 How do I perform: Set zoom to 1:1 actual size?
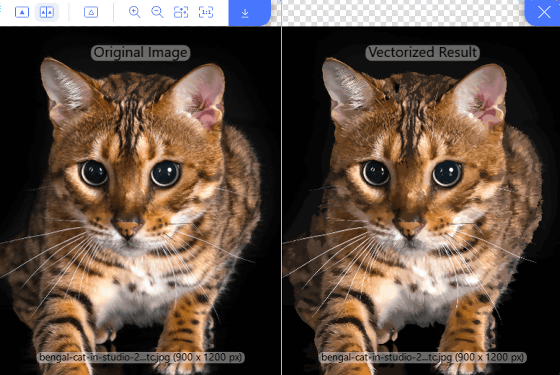coord(206,12)
